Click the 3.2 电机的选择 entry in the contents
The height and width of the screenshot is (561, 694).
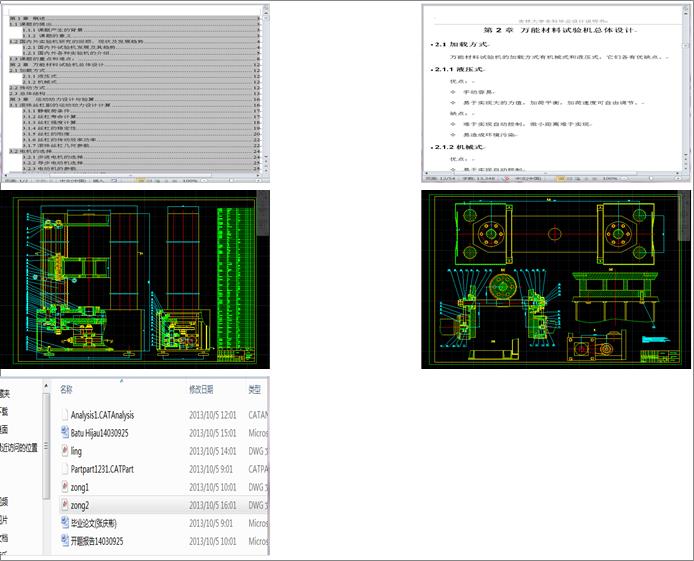coord(135,151)
